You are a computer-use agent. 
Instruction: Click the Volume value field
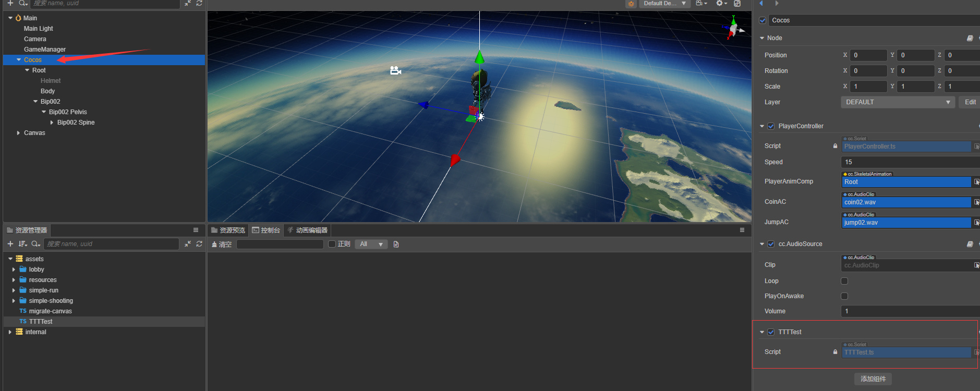pyautogui.click(x=910, y=311)
